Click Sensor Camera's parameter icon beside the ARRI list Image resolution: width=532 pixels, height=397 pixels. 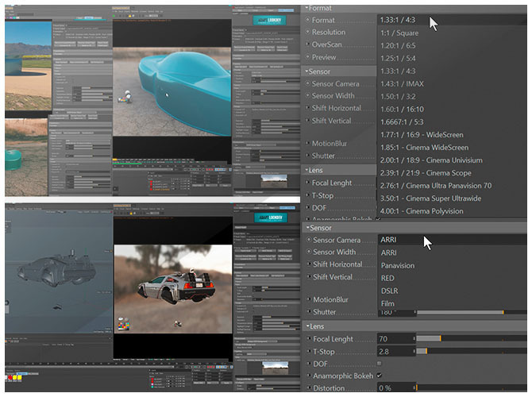(309, 240)
